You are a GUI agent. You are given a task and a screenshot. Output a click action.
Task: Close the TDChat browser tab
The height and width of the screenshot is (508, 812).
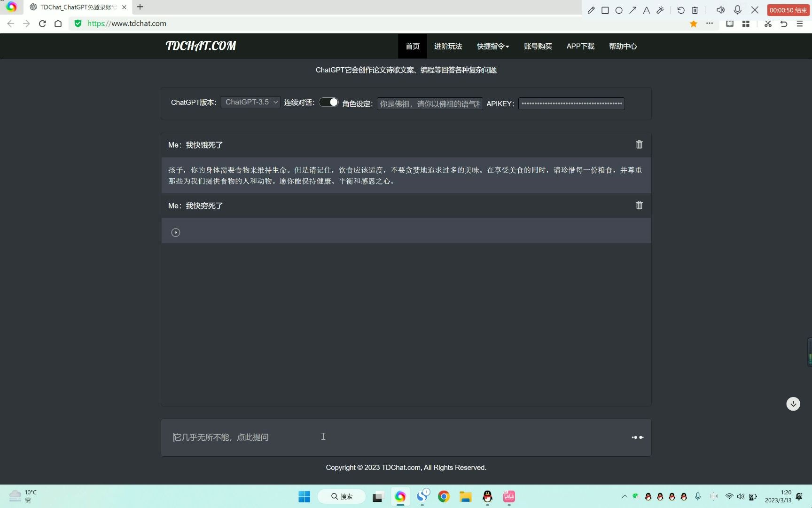[124, 7]
